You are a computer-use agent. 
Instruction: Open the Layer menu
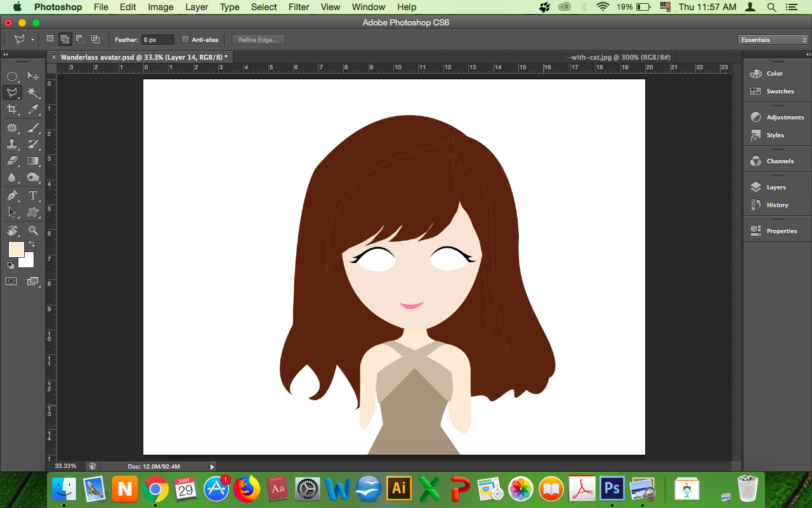197,7
